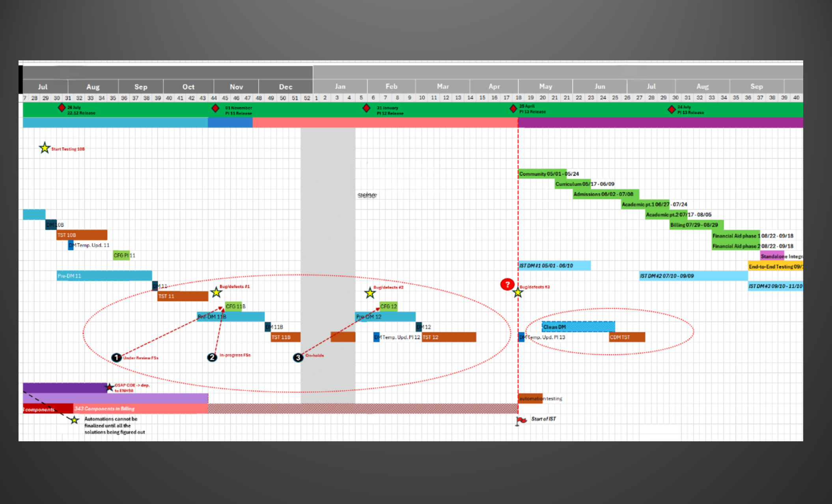Select the Jan month header
The height and width of the screenshot is (504, 832).
tap(340, 86)
